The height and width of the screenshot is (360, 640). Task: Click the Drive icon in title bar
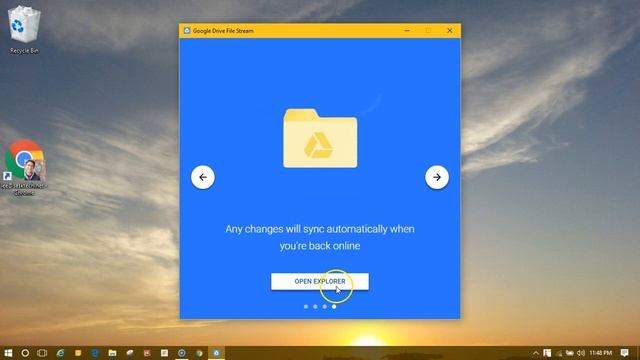187,31
